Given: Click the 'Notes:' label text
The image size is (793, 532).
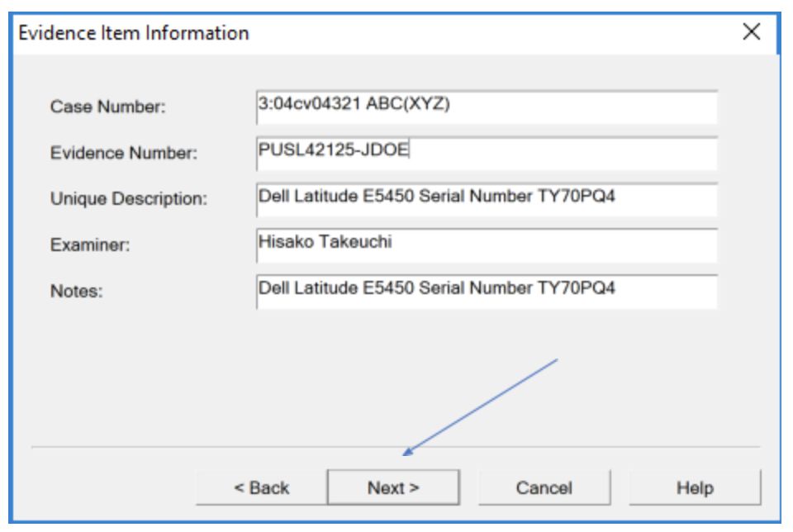Looking at the screenshot, I should [x=76, y=291].
